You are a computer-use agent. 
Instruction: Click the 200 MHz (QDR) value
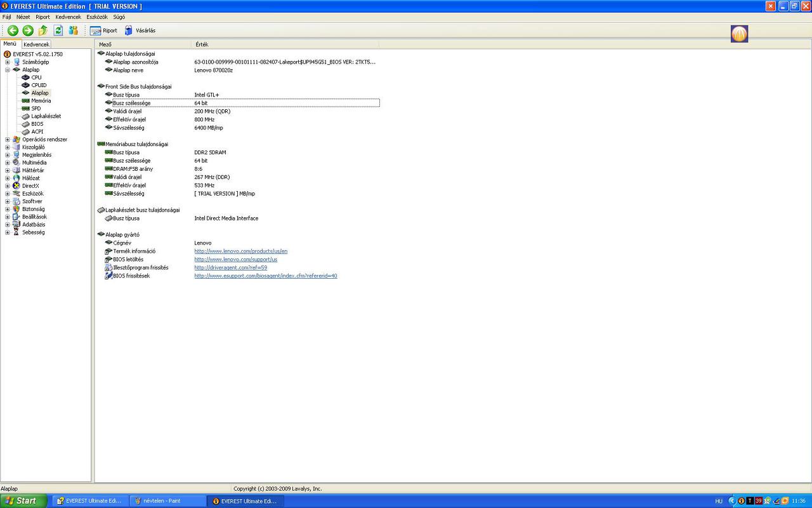pyautogui.click(x=213, y=112)
